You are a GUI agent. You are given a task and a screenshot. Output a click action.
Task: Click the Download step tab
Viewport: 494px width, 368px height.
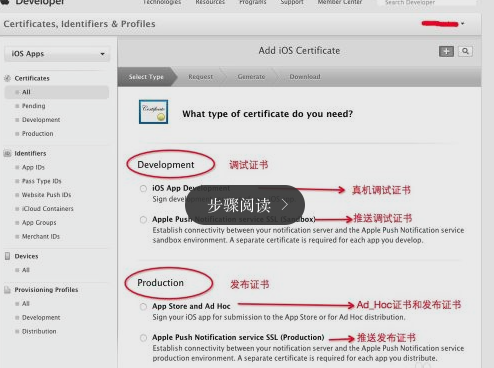[305, 77]
